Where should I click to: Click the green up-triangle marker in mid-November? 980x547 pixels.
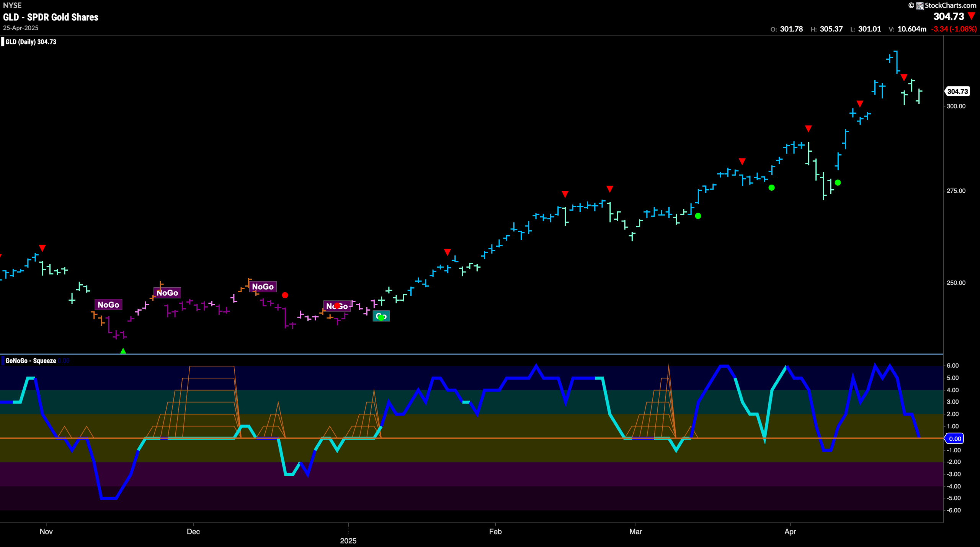(123, 351)
